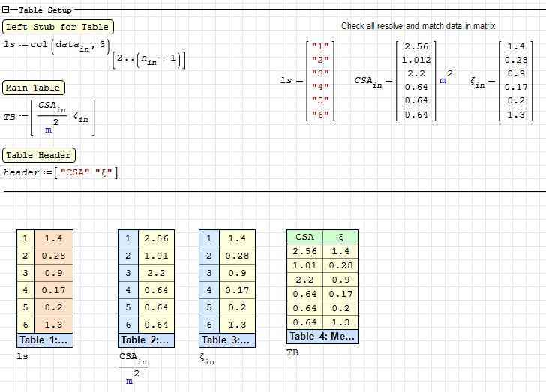This screenshot has height=392, width=546.
Task: Select the header := definition expression
Action: coord(60,173)
